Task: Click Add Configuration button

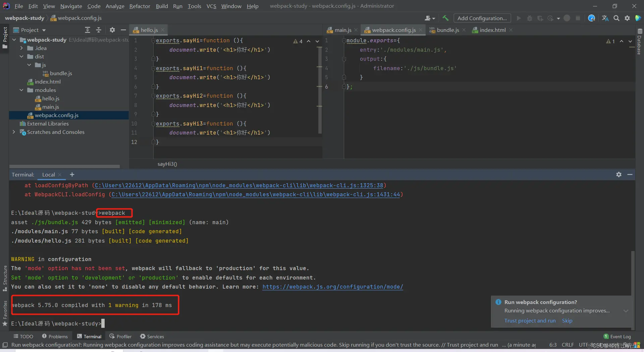Action: point(482,18)
